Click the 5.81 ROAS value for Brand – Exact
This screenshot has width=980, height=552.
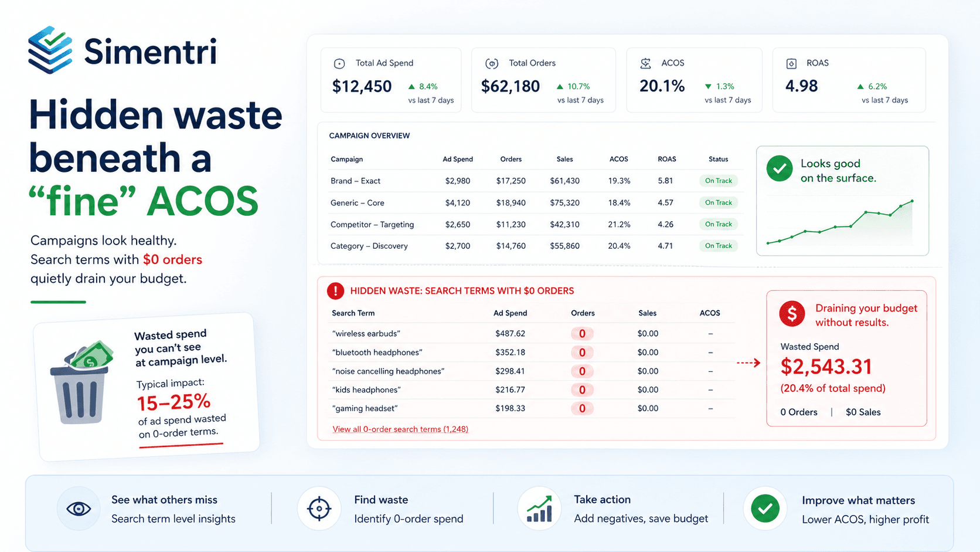pyautogui.click(x=665, y=181)
